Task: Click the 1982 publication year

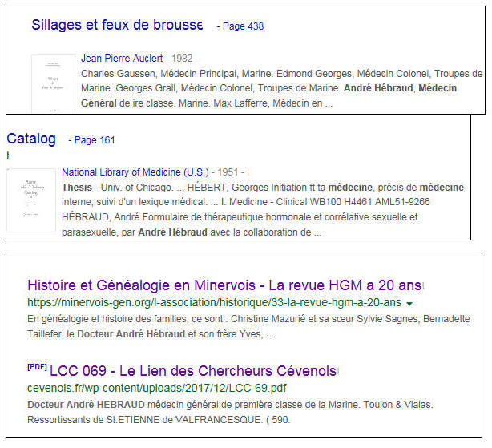Action: tap(182, 59)
